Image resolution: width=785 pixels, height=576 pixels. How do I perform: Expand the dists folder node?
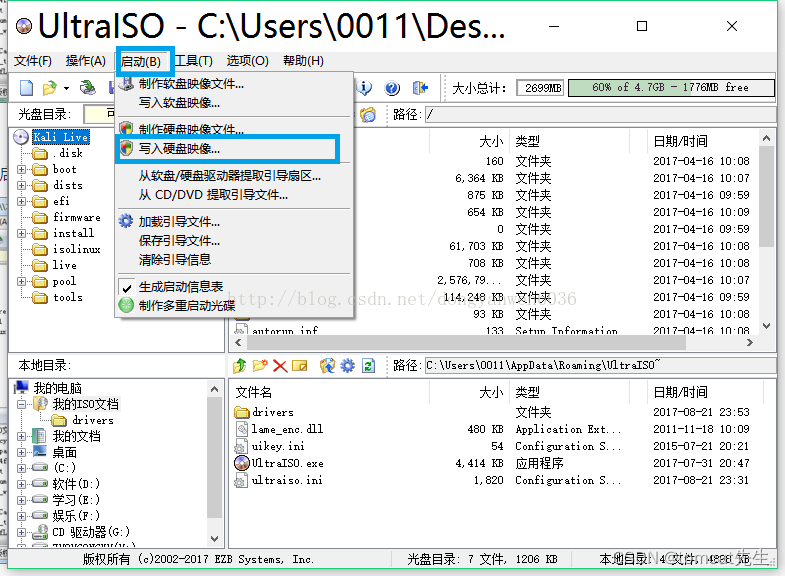(21, 185)
